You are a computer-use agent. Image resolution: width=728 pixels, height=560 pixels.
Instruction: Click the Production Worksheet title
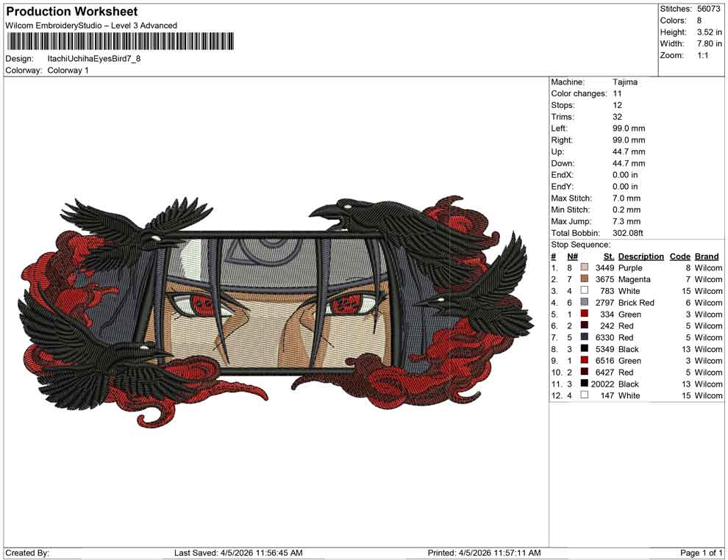tap(72, 12)
